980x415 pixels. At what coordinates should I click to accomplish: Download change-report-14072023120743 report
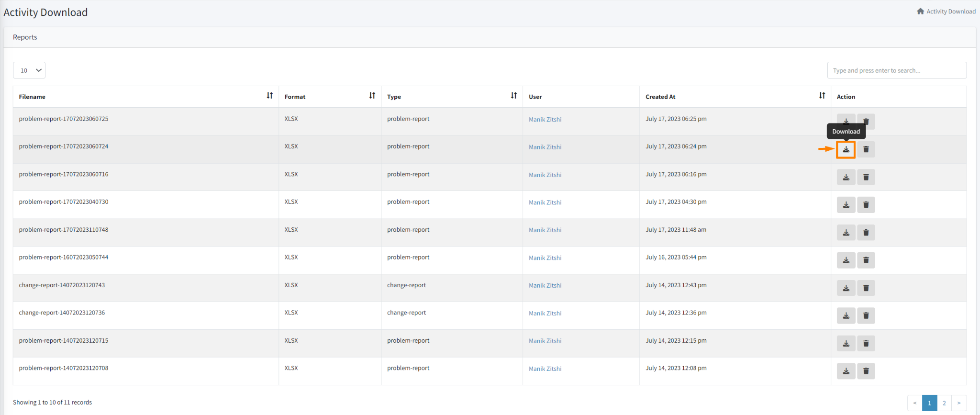pyautogui.click(x=846, y=288)
